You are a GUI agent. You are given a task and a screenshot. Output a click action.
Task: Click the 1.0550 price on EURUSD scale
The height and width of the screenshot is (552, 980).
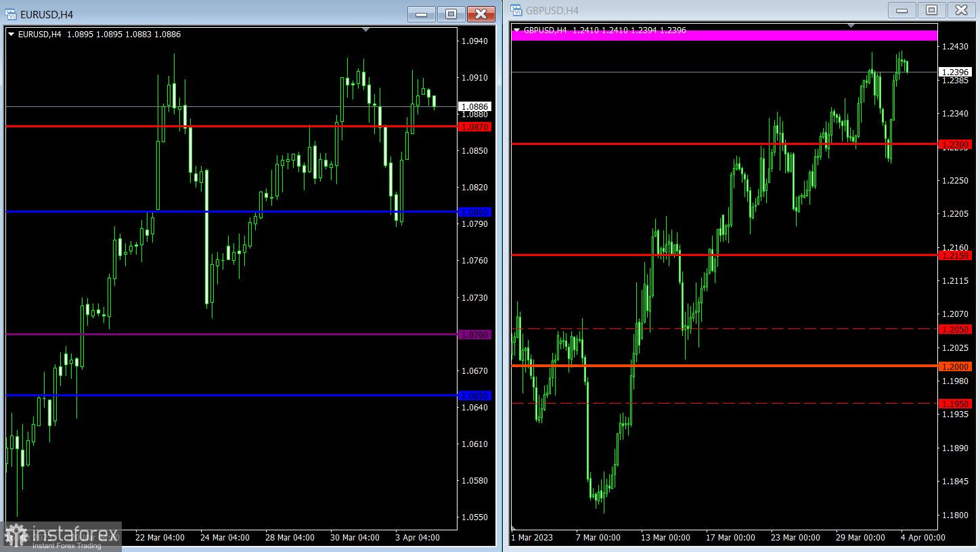pyautogui.click(x=474, y=517)
